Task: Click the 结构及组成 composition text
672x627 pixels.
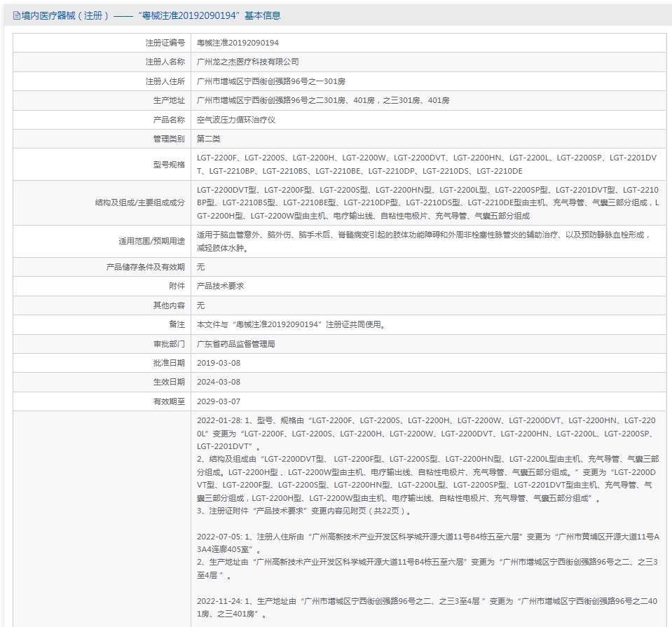Action: tap(427, 202)
